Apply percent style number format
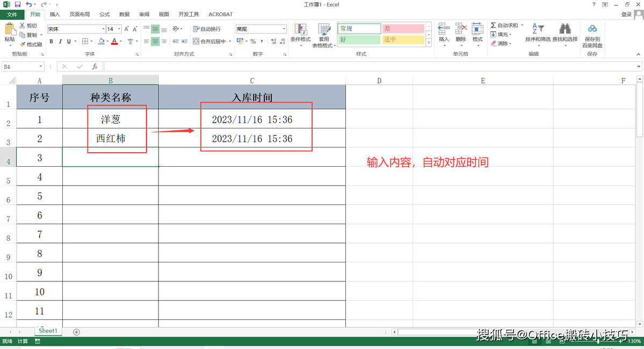644x349 pixels. (x=253, y=41)
